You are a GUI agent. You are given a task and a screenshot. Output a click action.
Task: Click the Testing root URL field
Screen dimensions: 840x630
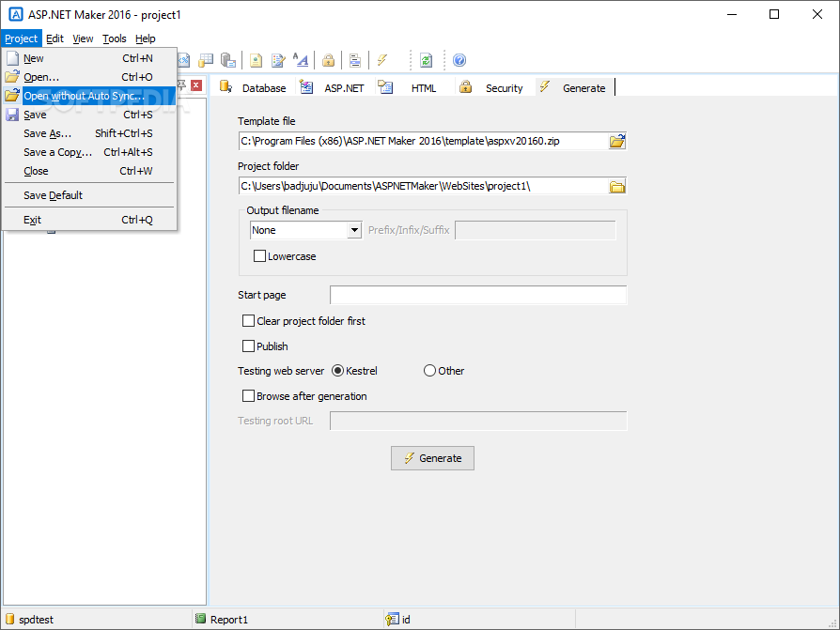point(478,421)
